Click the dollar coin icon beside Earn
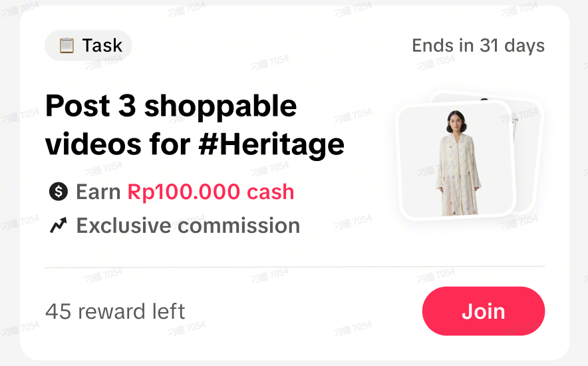588x366 pixels. (x=59, y=192)
